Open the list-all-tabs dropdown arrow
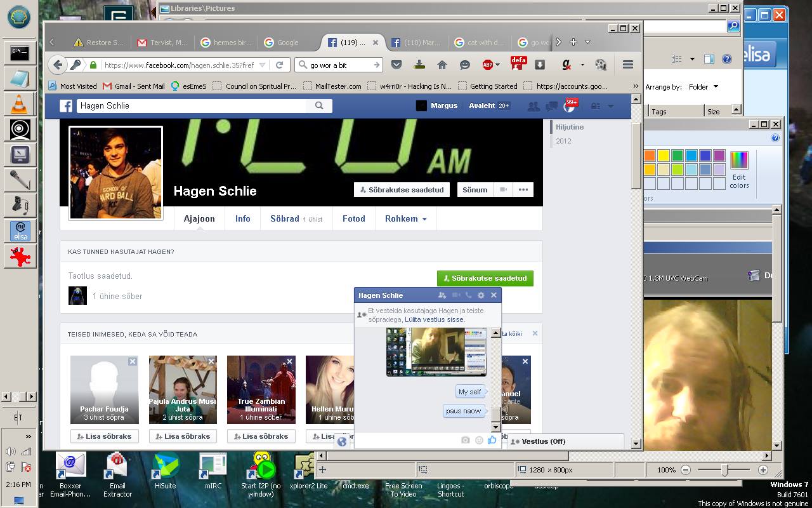Viewport: 812px width, 508px height. coord(587,42)
